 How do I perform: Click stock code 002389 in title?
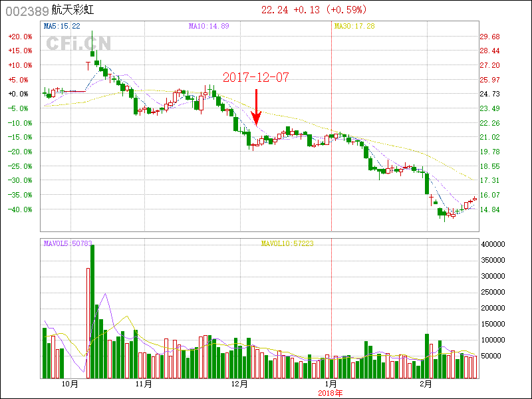[27, 10]
